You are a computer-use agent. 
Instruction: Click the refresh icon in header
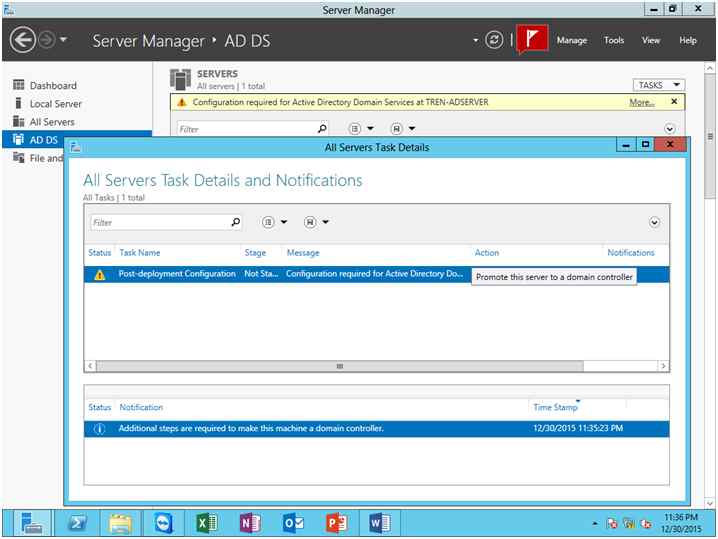pos(494,40)
